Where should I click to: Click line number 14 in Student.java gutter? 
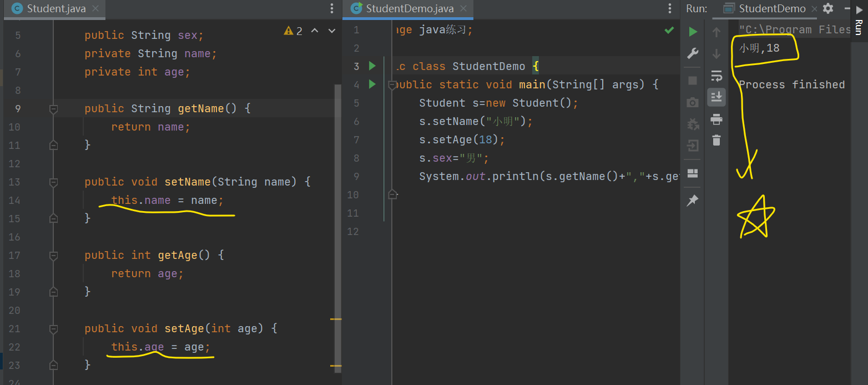tap(14, 201)
